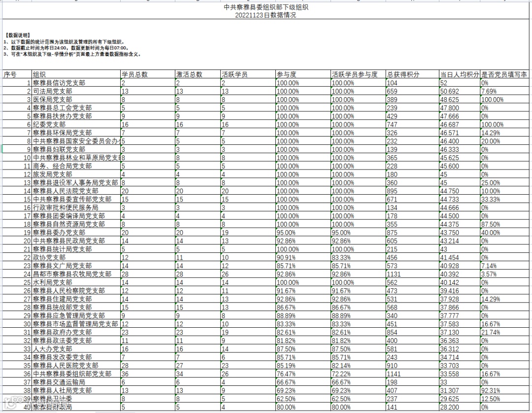Click the 中共察雅县委组织部党支部 cell
The width and height of the screenshot is (532, 413).
coord(76,374)
